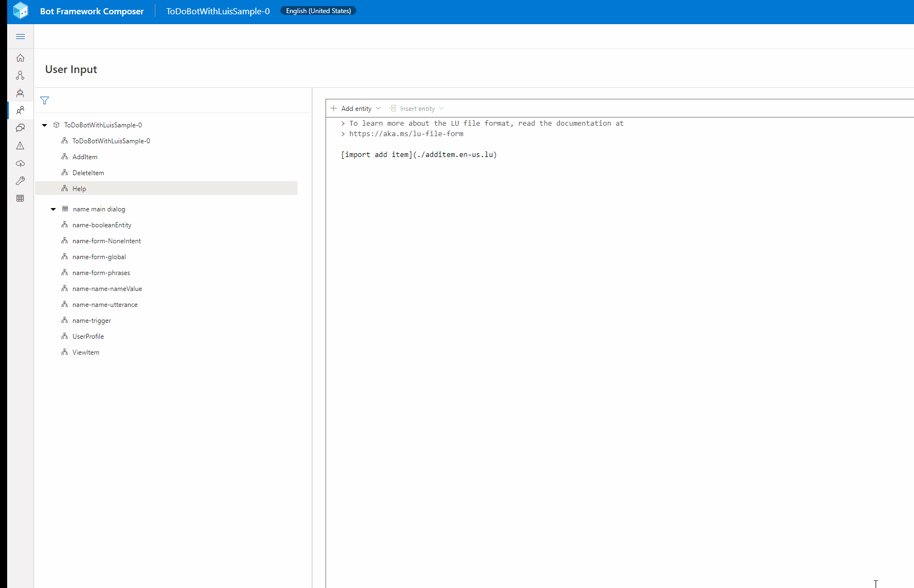Click the bot cube icon beside ToDoBotWithLuisSample-0 root

click(56, 125)
